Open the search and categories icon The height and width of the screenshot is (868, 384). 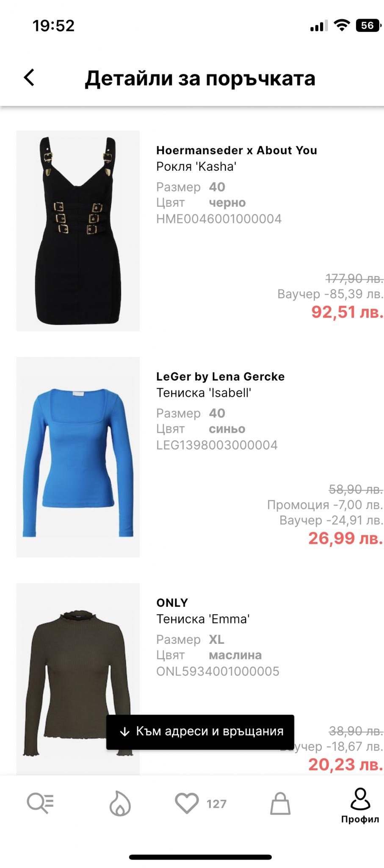(x=40, y=803)
